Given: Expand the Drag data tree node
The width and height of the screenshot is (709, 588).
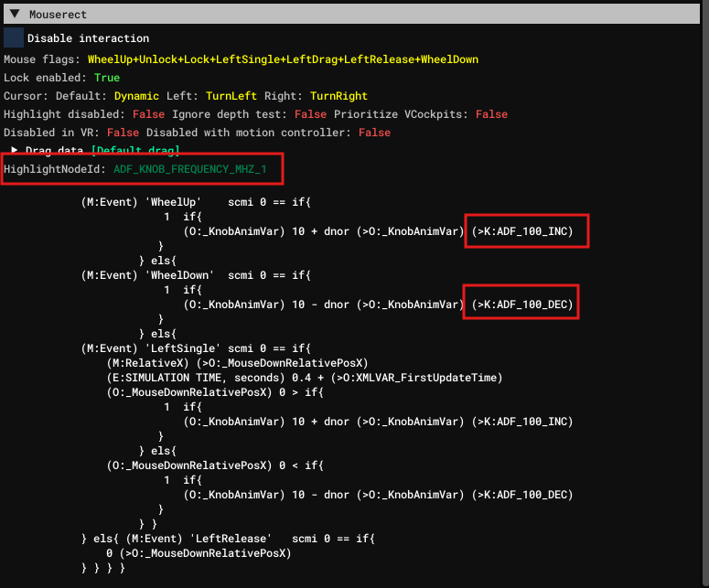Looking at the screenshot, I should tap(16, 150).
